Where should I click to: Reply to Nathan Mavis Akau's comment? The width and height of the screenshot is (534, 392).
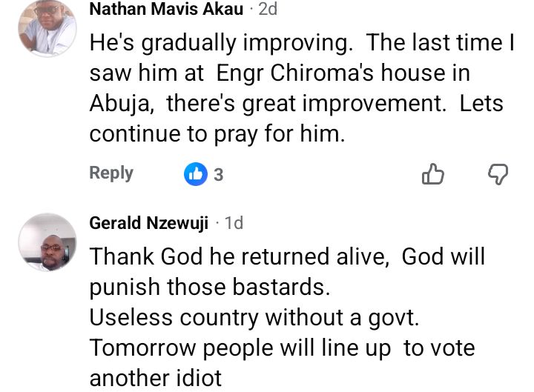[111, 173]
